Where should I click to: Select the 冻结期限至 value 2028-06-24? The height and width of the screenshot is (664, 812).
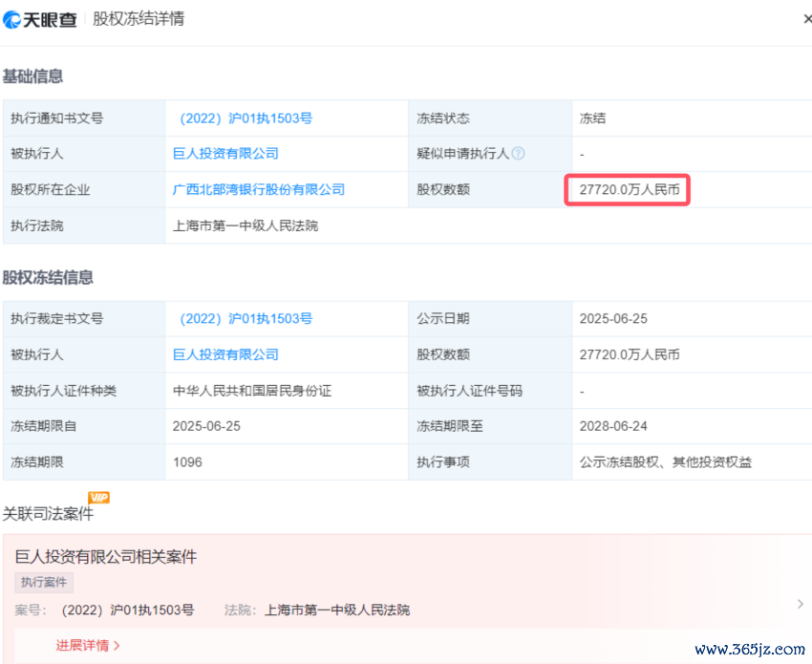click(613, 426)
